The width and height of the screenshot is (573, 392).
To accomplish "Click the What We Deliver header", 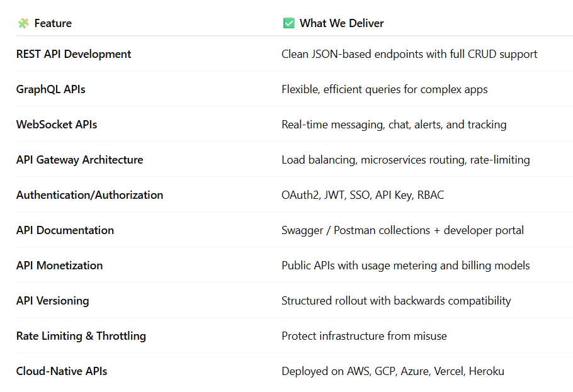I will (x=341, y=23).
